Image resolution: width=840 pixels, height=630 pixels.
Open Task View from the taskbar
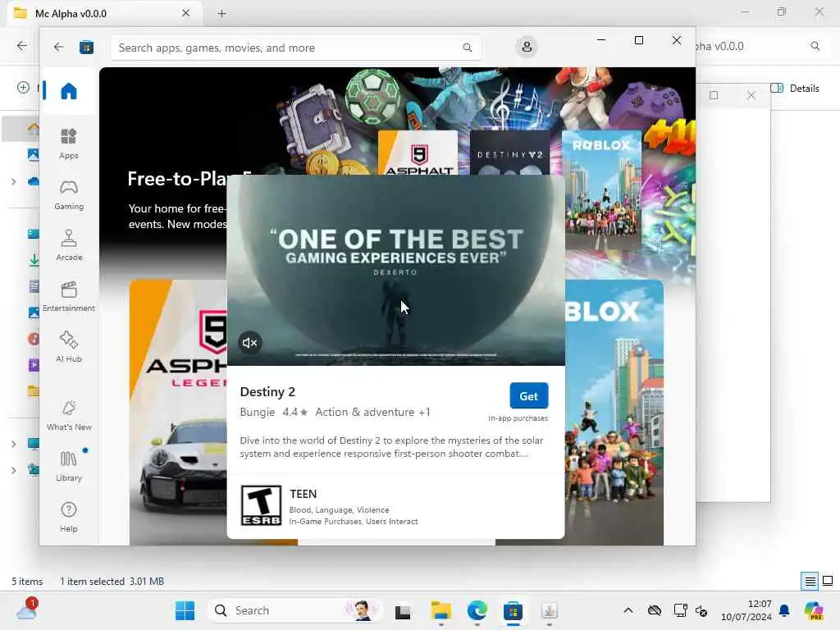[x=403, y=610]
